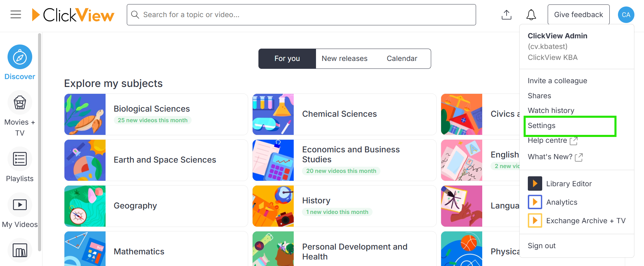Click the CA user avatar
This screenshot has width=644, height=266.
tap(626, 15)
